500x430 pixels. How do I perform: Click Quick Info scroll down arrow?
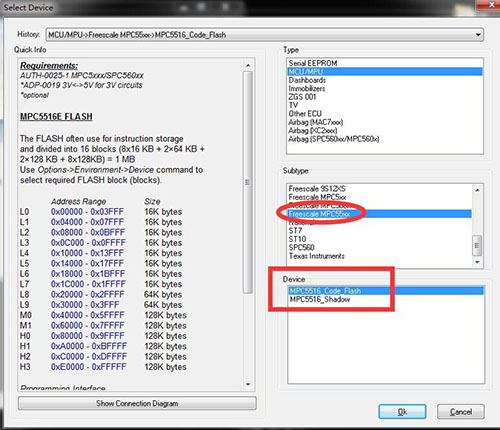[x=248, y=384]
